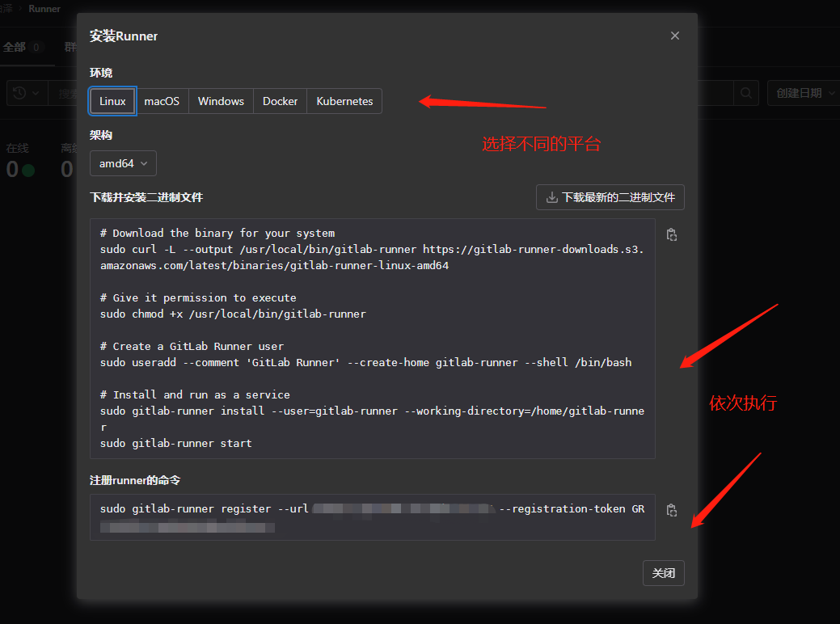Copy the runner register command
840x624 pixels.
point(671,510)
